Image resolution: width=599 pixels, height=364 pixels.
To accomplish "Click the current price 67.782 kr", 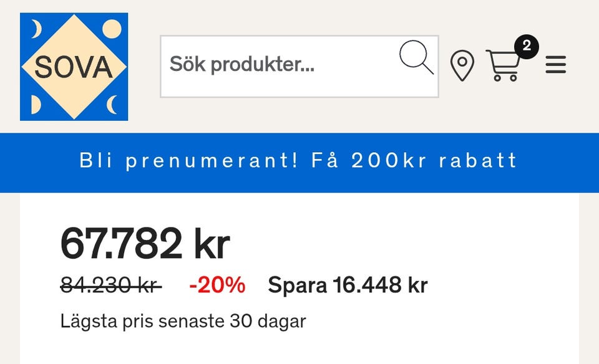I will (x=145, y=244).
